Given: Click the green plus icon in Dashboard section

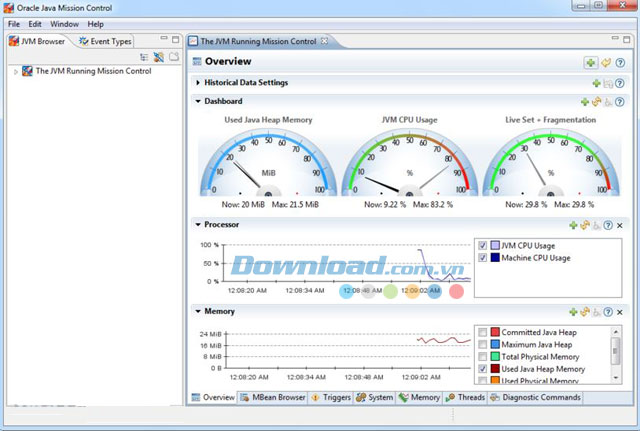Looking at the screenshot, I should (585, 101).
